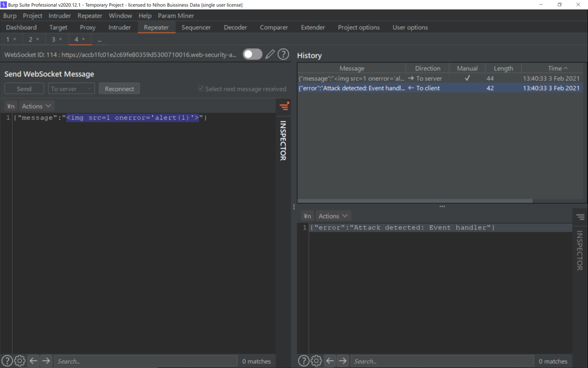
Task: Click the Reconnect button
Action: pyautogui.click(x=119, y=89)
